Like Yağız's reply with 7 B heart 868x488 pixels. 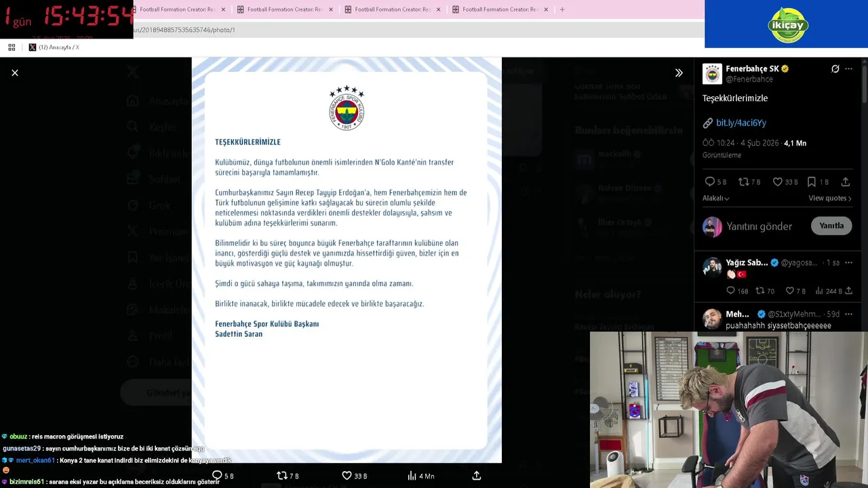(x=795, y=291)
